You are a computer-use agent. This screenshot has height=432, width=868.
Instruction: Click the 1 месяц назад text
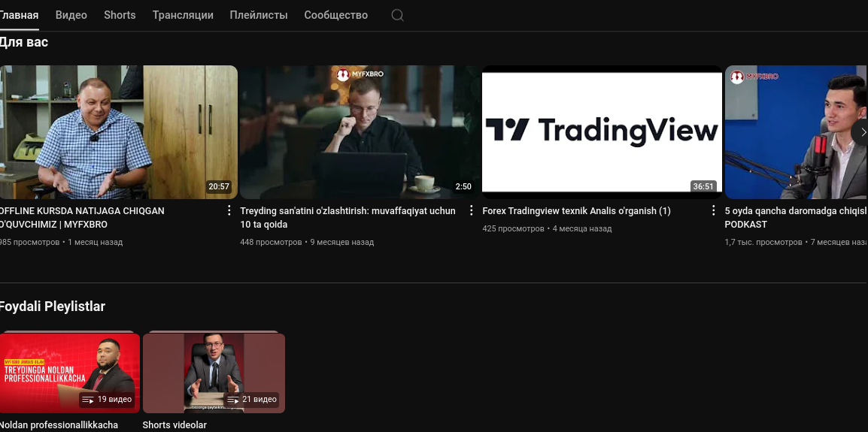pos(96,242)
